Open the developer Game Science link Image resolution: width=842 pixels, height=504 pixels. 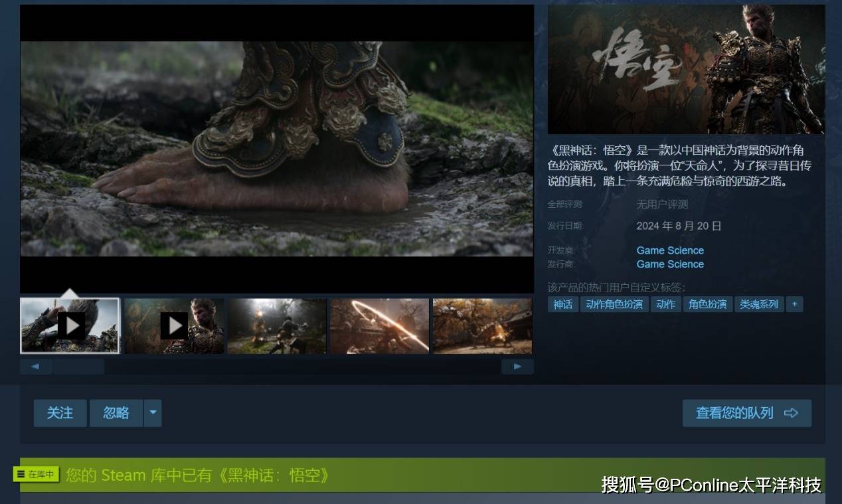[x=670, y=250]
